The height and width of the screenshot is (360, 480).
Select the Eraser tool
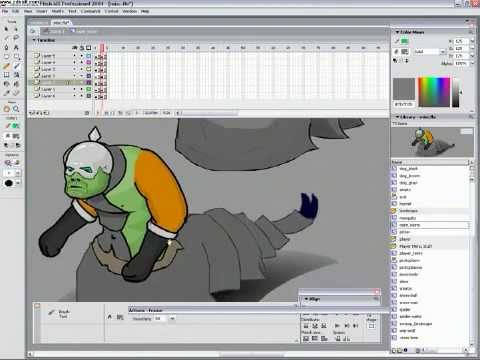[16, 93]
